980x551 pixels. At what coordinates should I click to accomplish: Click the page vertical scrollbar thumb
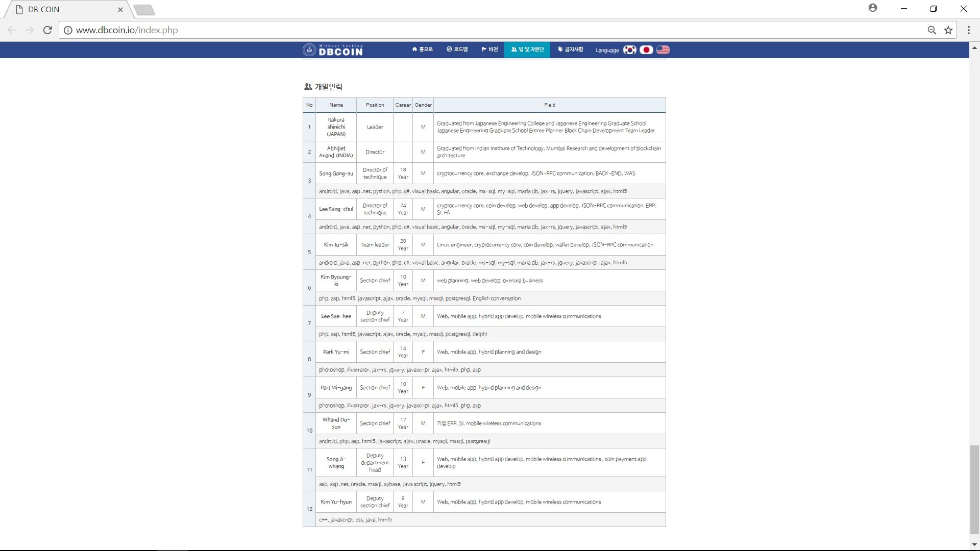point(974,489)
